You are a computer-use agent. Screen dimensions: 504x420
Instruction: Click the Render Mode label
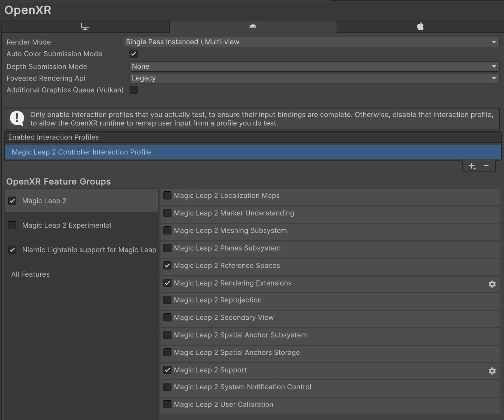(29, 42)
